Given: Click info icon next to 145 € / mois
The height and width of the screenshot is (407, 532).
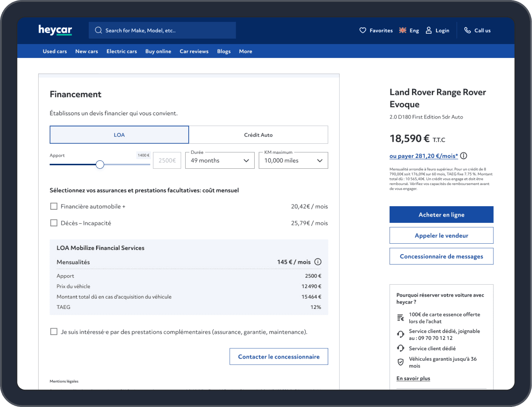Looking at the screenshot, I should tap(318, 262).
